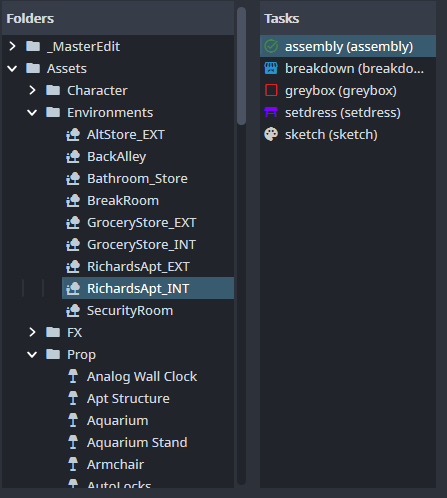Click the BackAlley environment icon
The height and width of the screenshot is (498, 447).
coord(73,157)
